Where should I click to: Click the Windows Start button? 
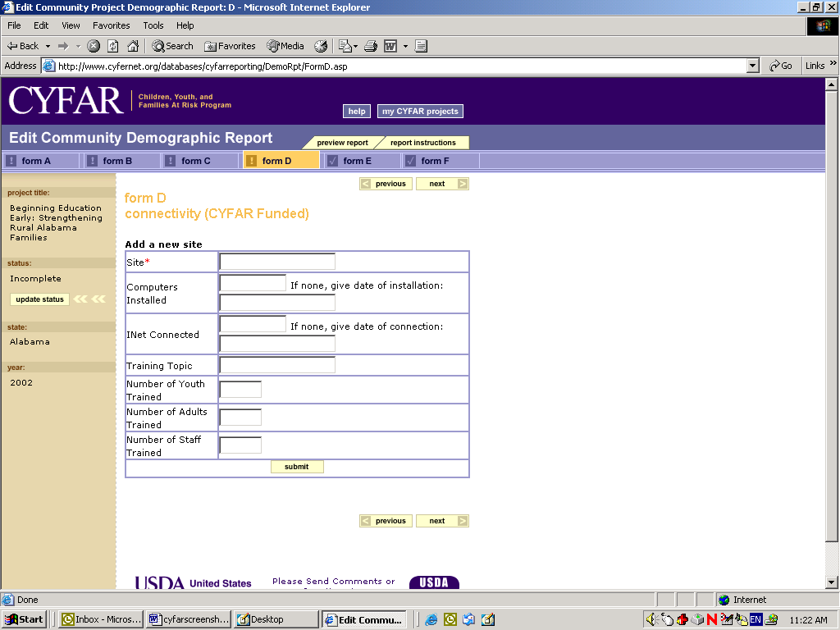[24, 619]
